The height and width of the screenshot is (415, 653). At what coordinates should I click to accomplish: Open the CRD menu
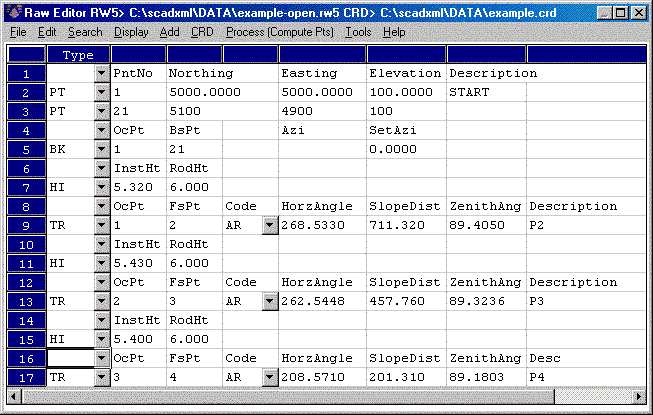click(x=202, y=32)
